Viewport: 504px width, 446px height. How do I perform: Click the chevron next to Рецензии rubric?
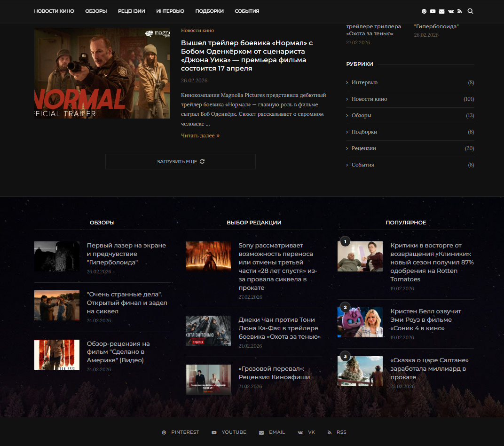point(347,148)
